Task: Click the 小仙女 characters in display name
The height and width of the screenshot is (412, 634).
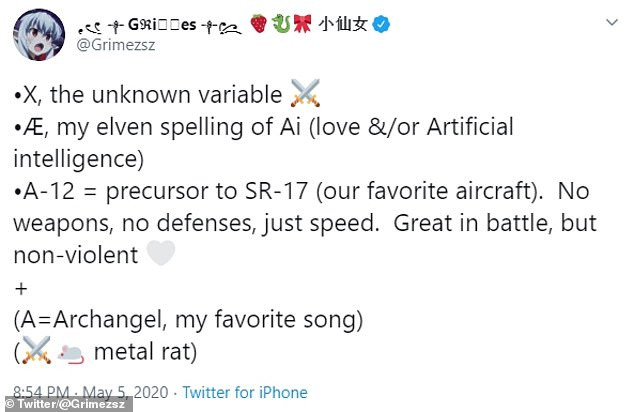Action: tap(342, 24)
